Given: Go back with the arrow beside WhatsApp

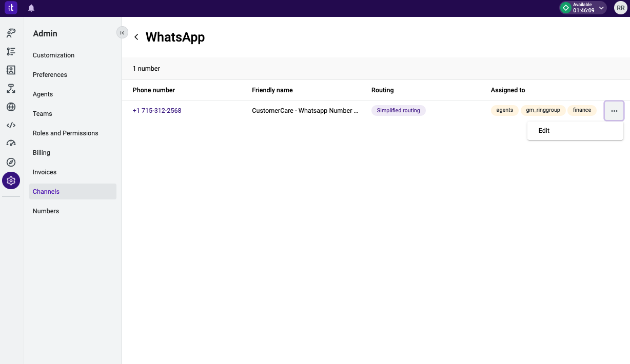Looking at the screenshot, I should click(x=136, y=37).
